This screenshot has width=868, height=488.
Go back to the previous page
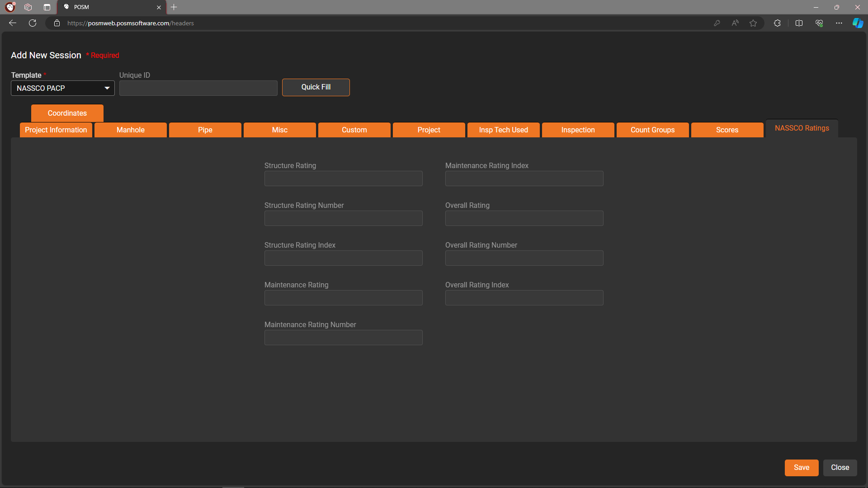pos(13,23)
